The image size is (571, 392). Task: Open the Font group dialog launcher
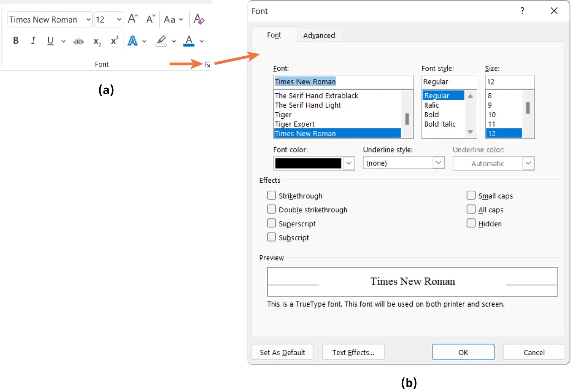pos(207,65)
